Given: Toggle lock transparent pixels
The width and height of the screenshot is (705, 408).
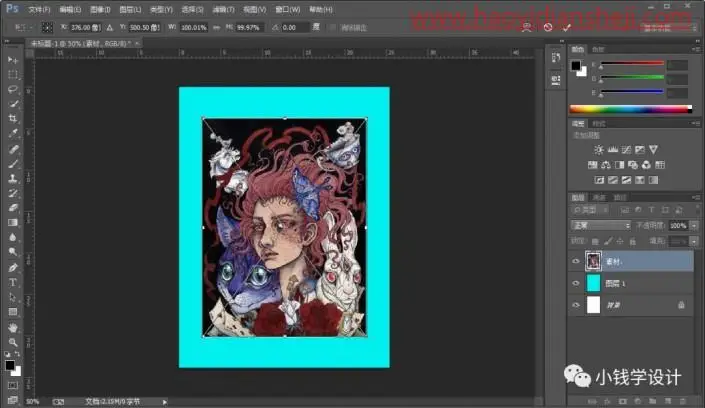Looking at the screenshot, I should point(595,242).
